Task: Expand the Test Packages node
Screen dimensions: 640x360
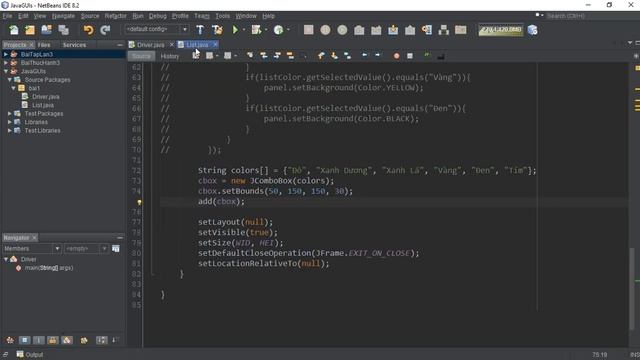Action: coord(10,113)
